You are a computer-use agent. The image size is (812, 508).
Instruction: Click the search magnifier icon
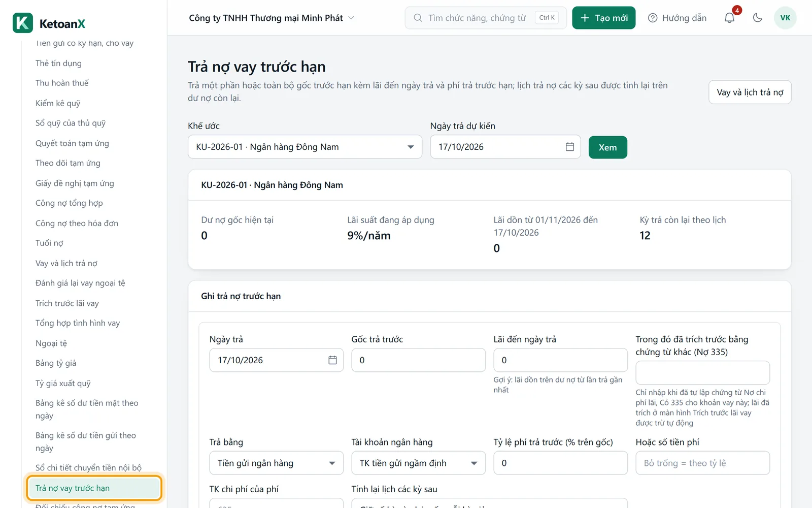[x=418, y=18]
